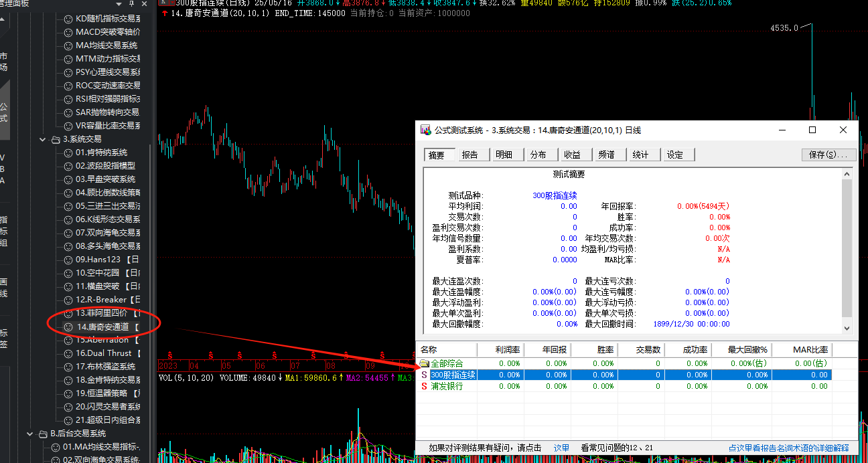This screenshot has height=463, width=868.
Task: Click the 公式测试系统 title bar icon
Action: (426, 130)
